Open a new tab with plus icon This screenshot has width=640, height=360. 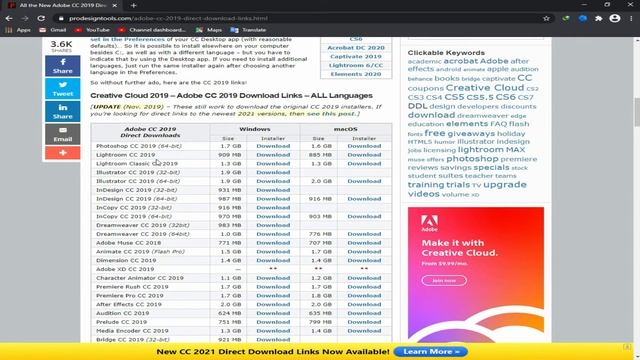click(x=133, y=5)
